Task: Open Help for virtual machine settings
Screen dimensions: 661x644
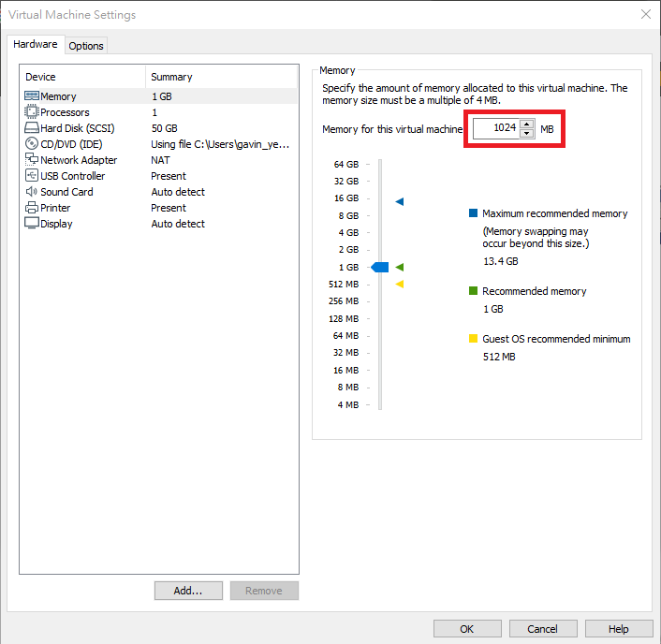Action: click(x=619, y=629)
